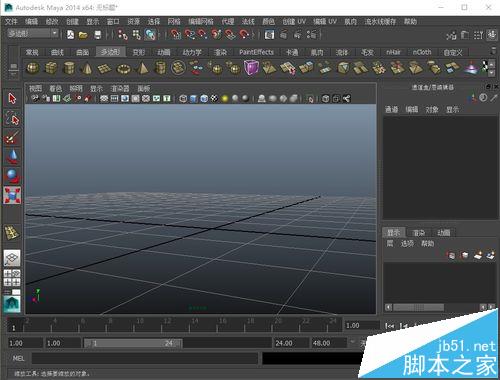Click the go to start playback button
The image size is (500, 380).
[390, 326]
